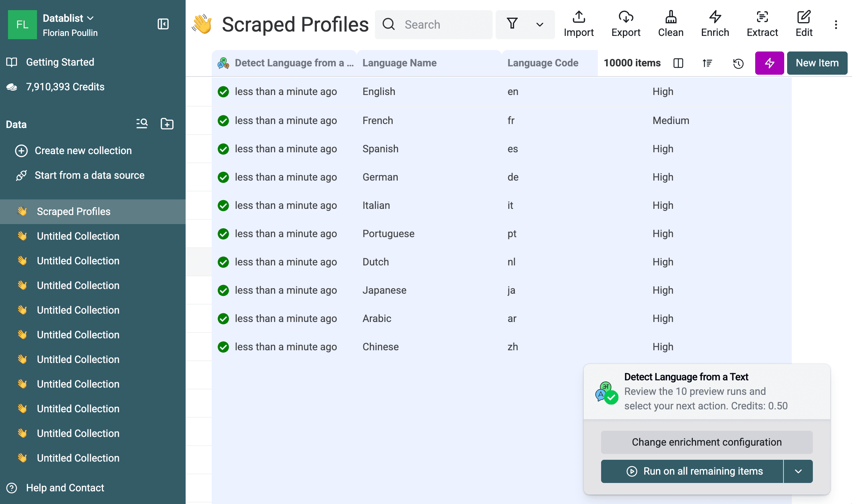
Task: Open the Import tool
Action: click(579, 24)
